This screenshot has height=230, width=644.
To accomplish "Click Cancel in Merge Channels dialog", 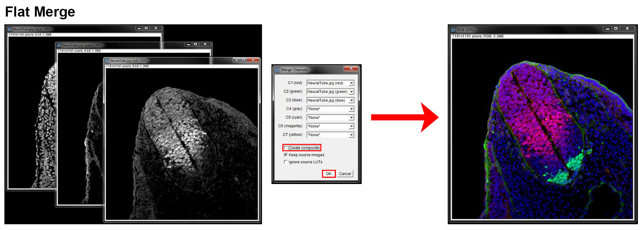I will 345,174.
